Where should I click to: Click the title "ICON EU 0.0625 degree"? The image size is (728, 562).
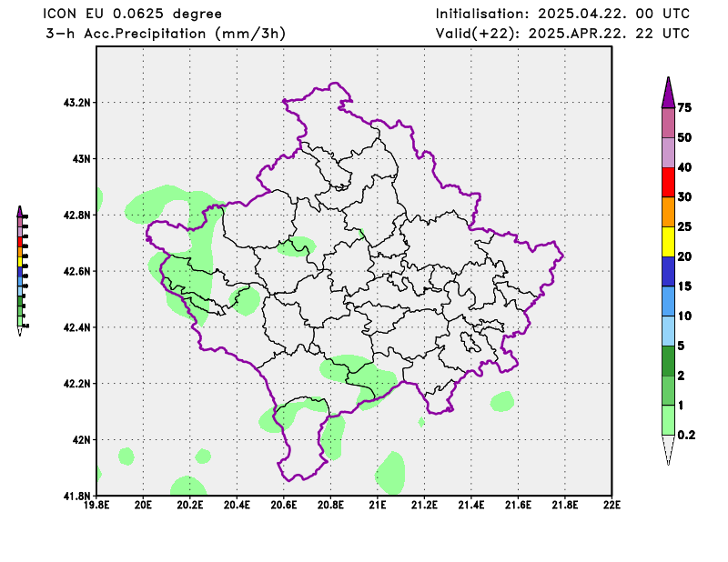click(132, 14)
